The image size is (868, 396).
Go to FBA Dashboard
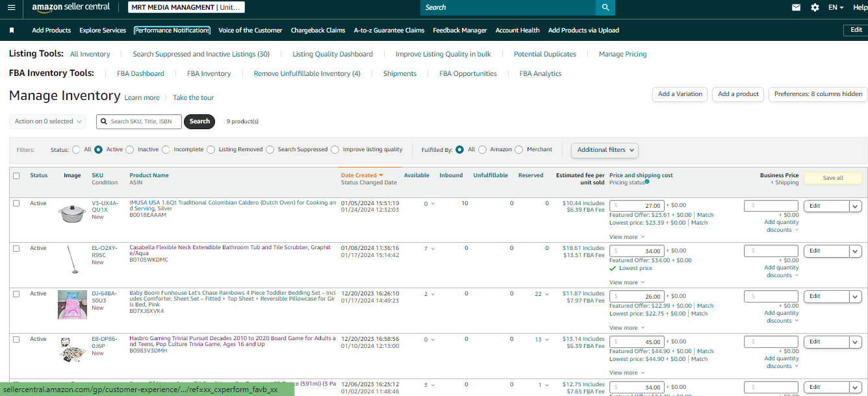[x=140, y=73]
